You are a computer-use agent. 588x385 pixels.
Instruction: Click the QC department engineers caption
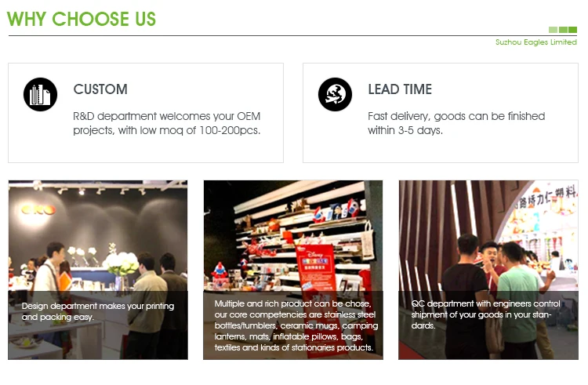point(485,314)
